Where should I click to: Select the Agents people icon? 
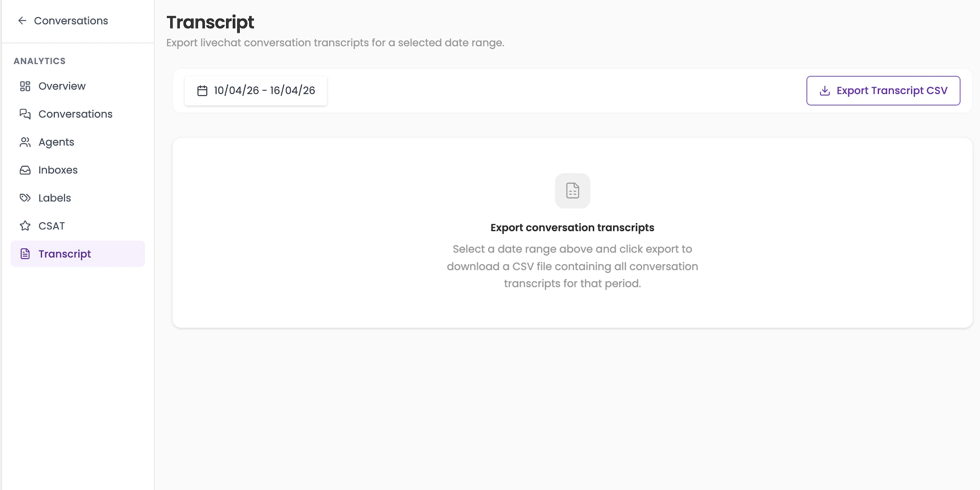[25, 142]
